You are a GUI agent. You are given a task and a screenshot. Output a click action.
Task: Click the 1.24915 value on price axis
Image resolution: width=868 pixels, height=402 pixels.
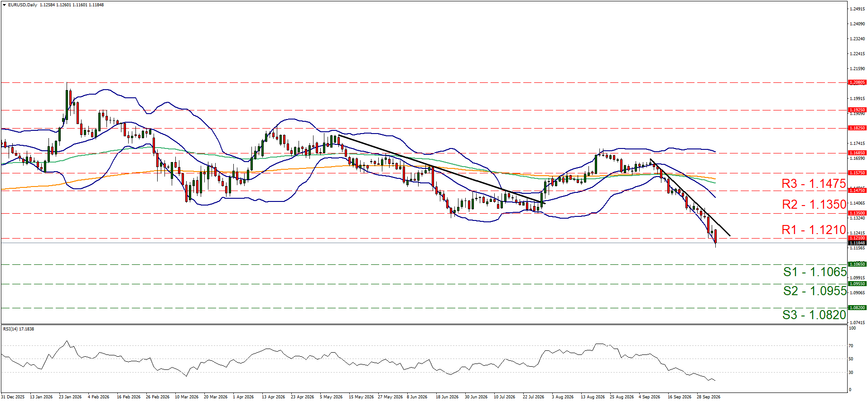click(x=858, y=9)
